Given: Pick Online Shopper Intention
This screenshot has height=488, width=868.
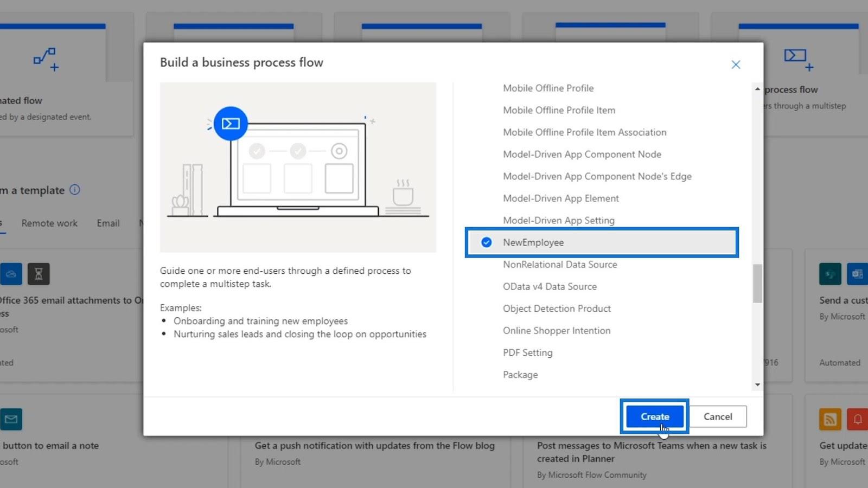Looking at the screenshot, I should click(556, 331).
